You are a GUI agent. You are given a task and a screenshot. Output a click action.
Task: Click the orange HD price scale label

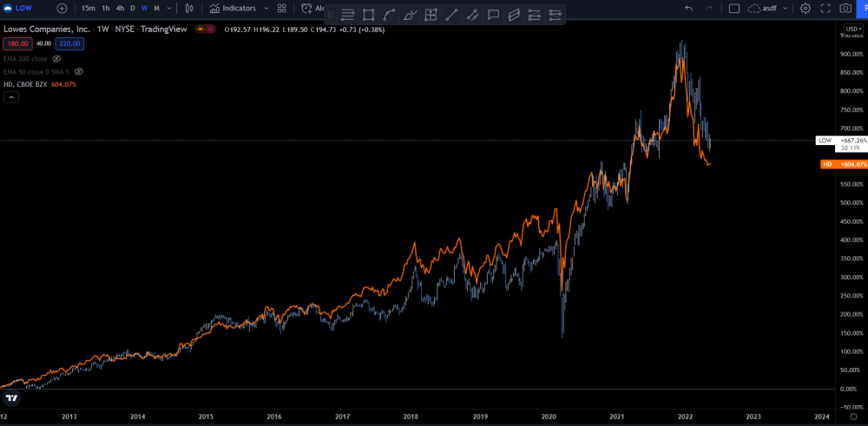pos(845,164)
